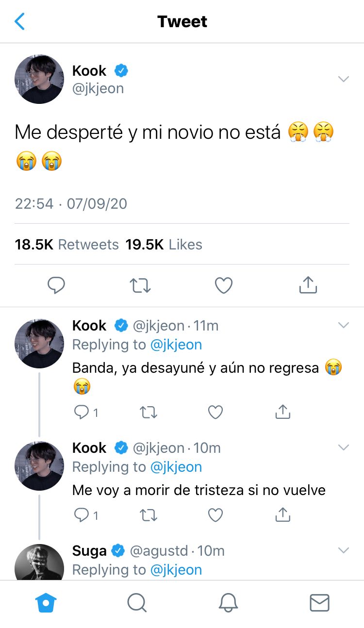Open options chevron on main tweet
The image size is (364, 628).
(344, 79)
